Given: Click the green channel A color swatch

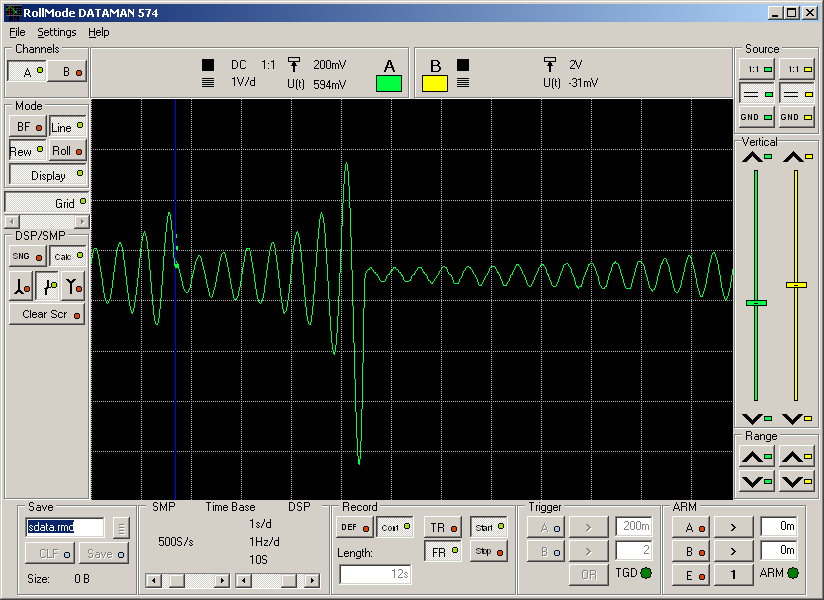Looking at the screenshot, I should coord(389,84).
